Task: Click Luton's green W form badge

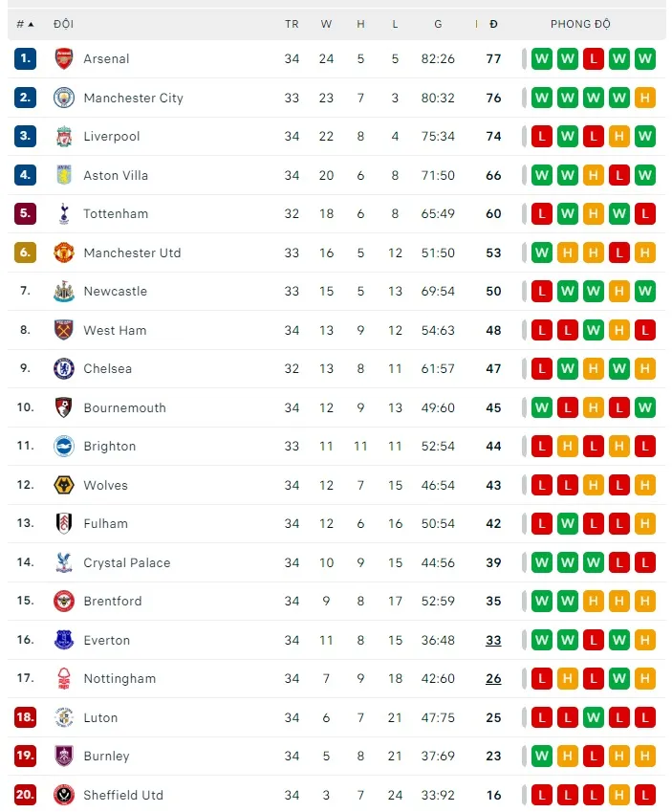Action: click(594, 717)
